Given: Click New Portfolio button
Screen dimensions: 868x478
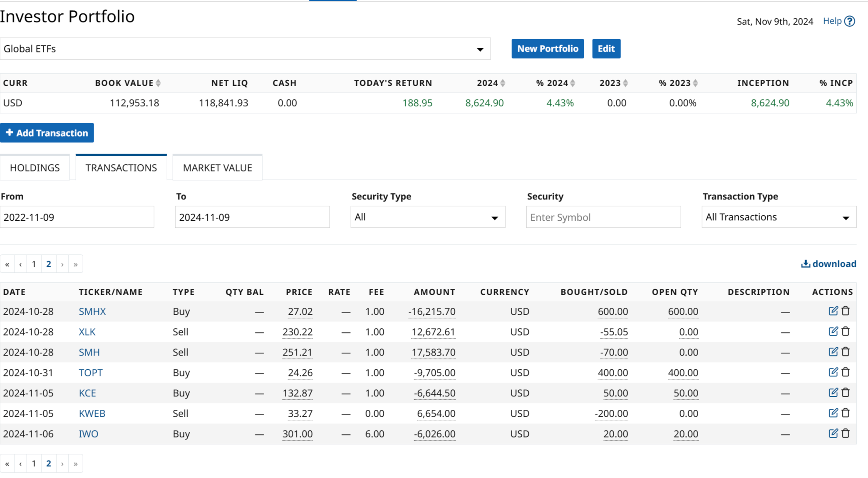Looking at the screenshot, I should (x=547, y=49).
